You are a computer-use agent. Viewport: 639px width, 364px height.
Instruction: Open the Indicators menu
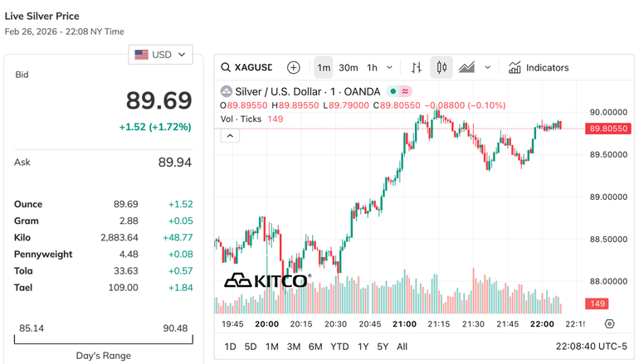(539, 68)
